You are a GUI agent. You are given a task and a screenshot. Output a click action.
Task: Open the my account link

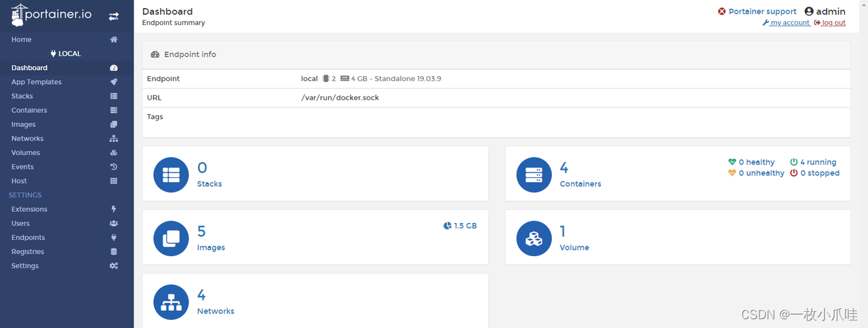point(786,22)
